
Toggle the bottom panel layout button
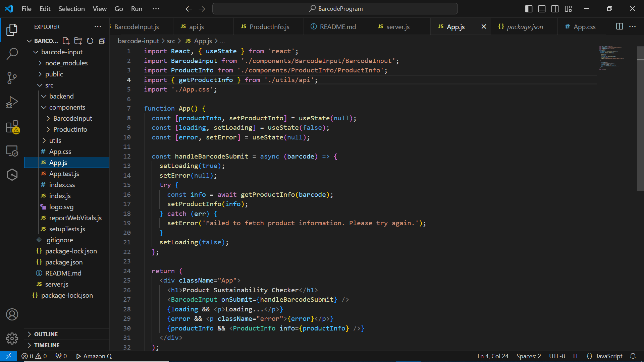(542, 9)
